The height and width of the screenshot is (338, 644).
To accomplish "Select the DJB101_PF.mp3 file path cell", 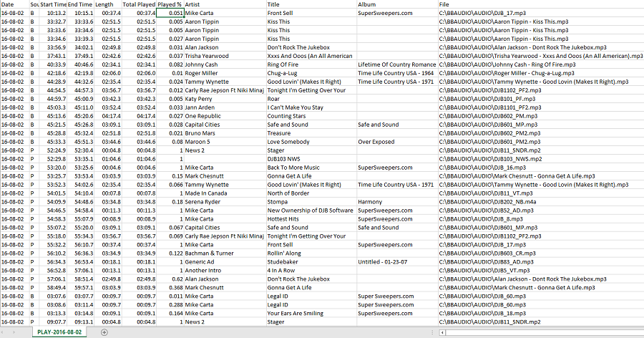I will tap(541, 99).
